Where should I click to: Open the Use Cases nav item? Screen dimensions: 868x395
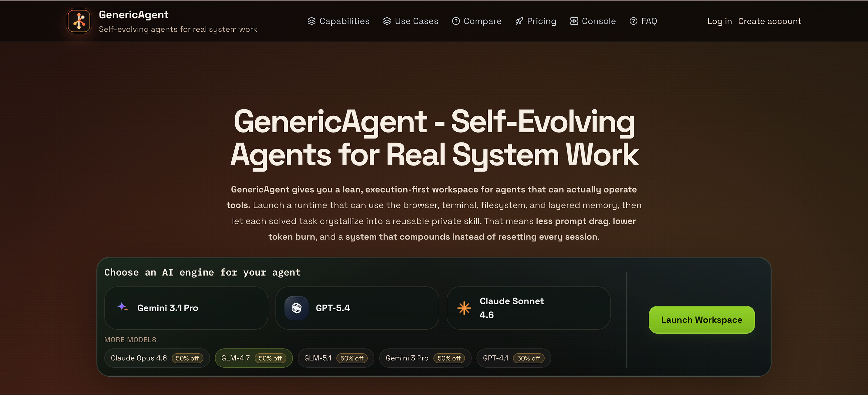tap(411, 21)
